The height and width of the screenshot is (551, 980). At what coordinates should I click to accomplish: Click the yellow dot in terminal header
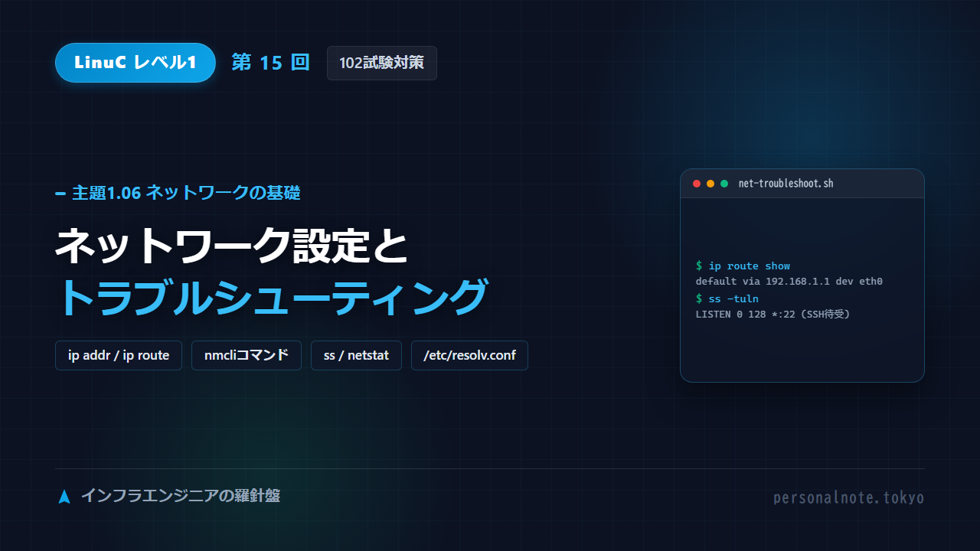tap(710, 184)
